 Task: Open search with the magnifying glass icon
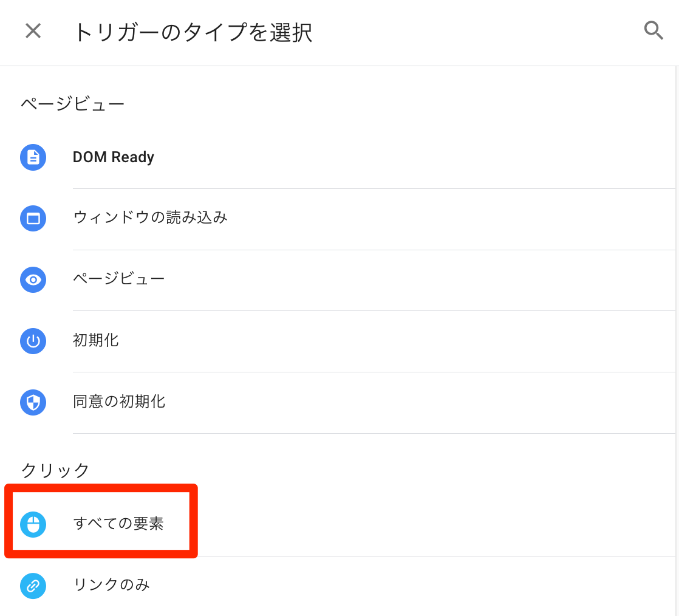pos(653,30)
